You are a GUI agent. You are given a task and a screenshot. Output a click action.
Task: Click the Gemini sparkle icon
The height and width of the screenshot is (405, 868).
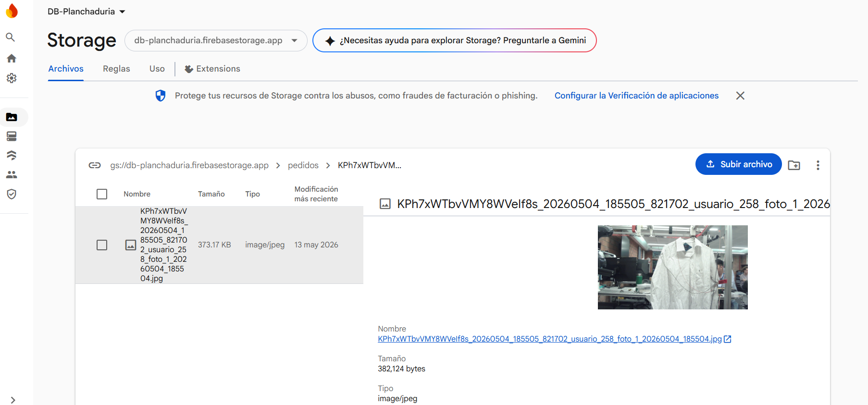coord(330,41)
